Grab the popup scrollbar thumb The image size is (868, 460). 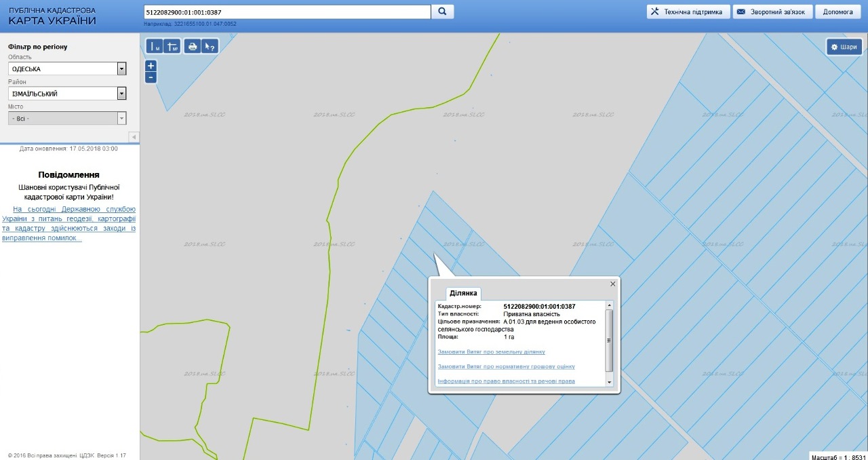609,341
